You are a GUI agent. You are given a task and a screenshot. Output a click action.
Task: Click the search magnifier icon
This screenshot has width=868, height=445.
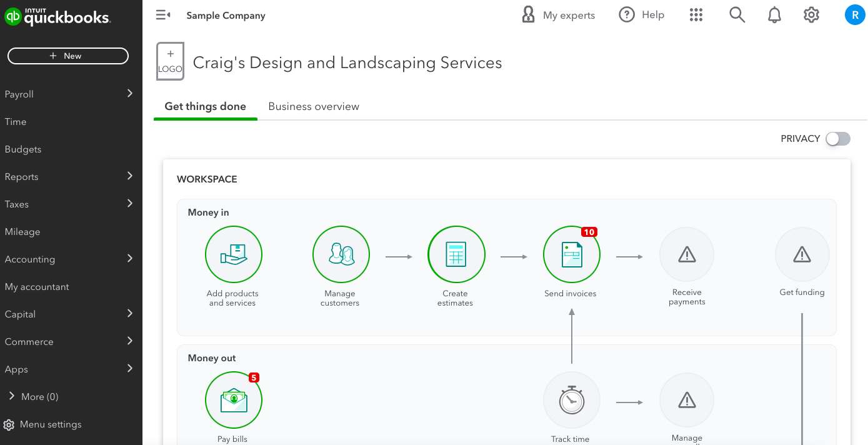[737, 15]
